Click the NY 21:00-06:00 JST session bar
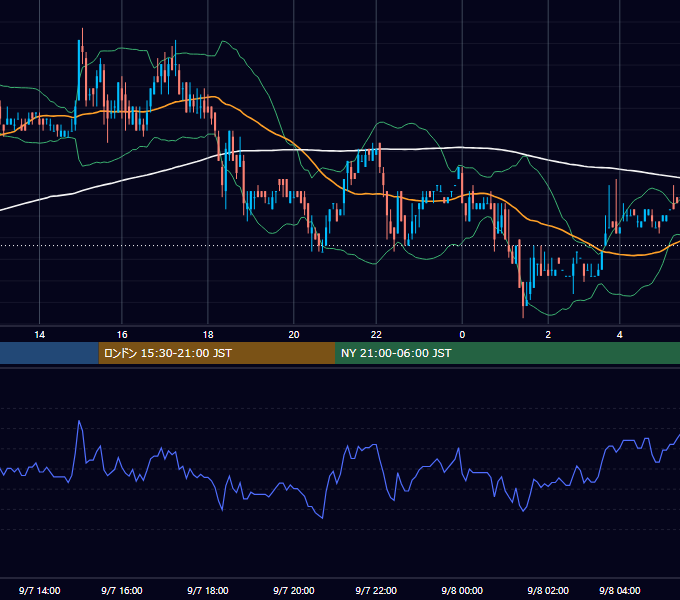 (507, 353)
